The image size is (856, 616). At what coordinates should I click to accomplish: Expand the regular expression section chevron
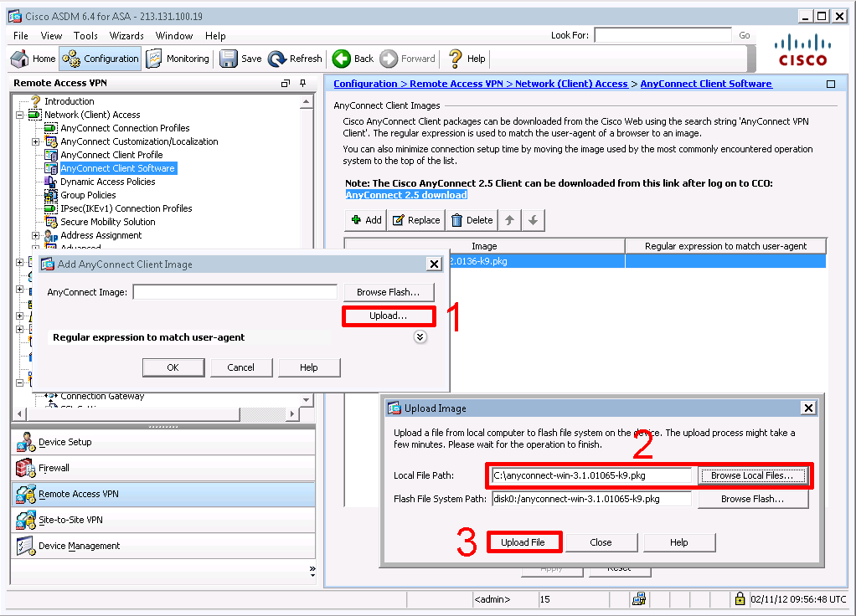click(420, 337)
